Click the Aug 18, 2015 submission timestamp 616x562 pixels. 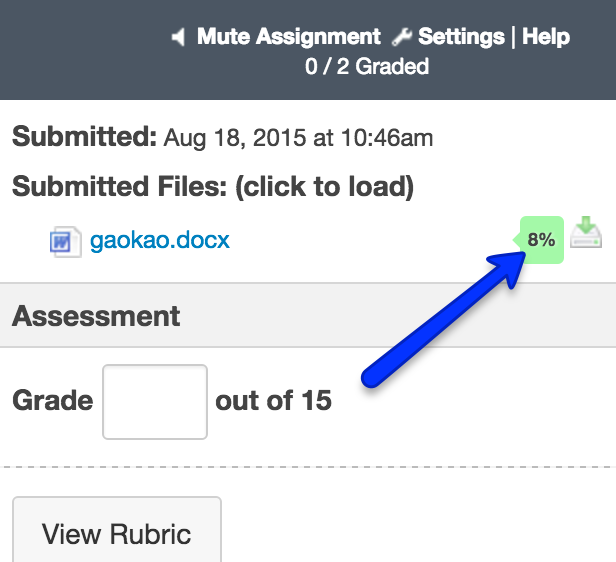coord(298,138)
